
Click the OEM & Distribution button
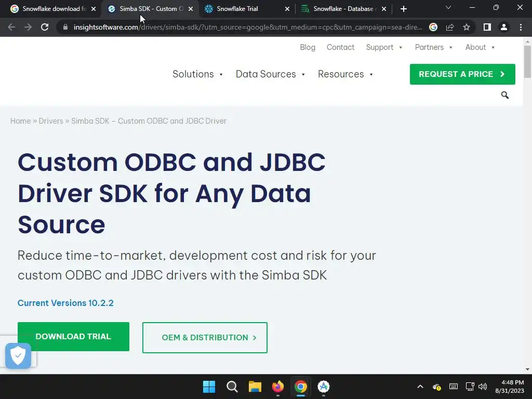(x=205, y=338)
